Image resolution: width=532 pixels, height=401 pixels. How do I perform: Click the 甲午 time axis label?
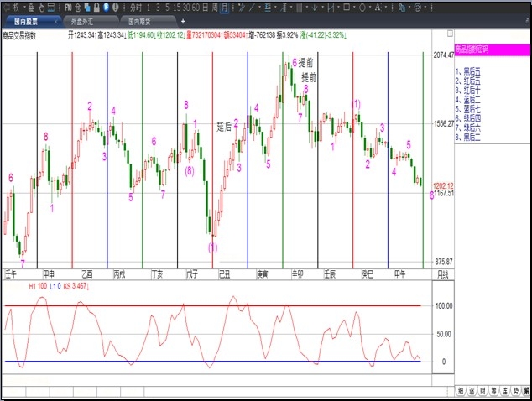tap(399, 274)
